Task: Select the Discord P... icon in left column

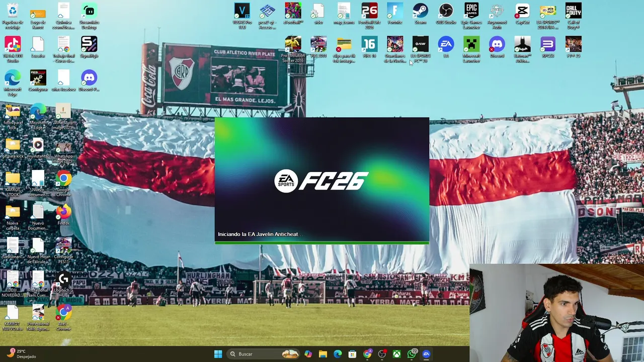Action: click(x=89, y=81)
